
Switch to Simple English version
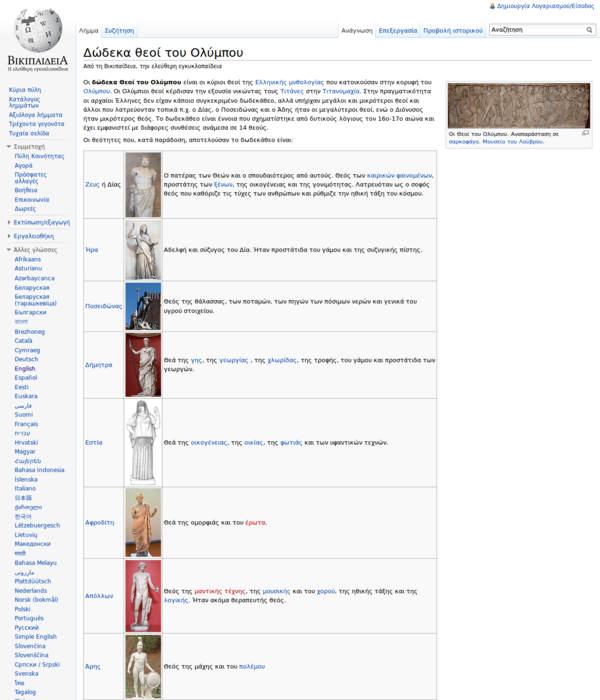click(36, 637)
